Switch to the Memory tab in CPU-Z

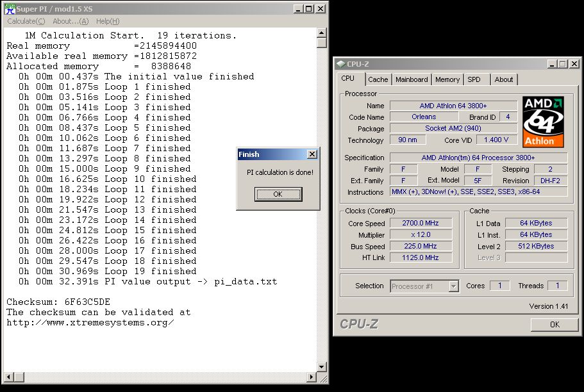[447, 79]
